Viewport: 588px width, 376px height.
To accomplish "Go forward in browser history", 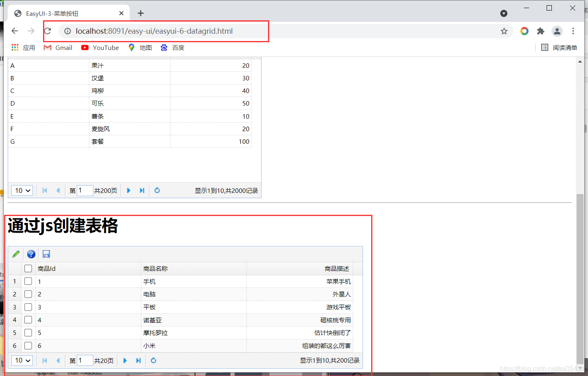I will pos(31,31).
